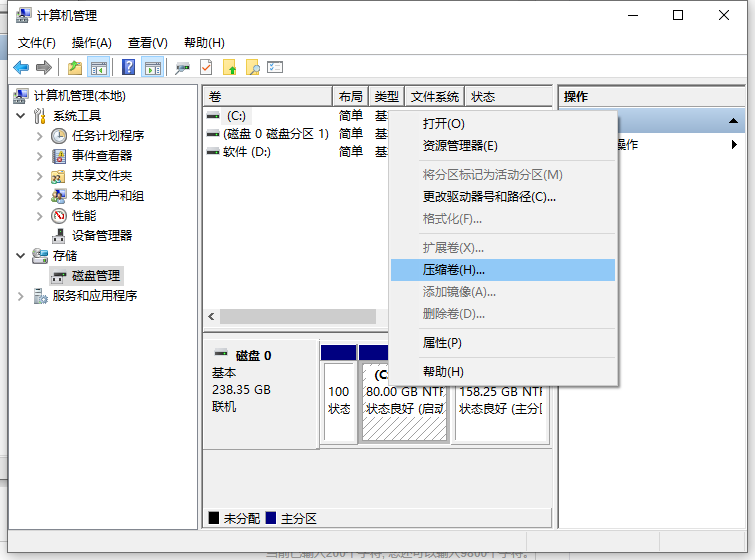
Task: Toggle Show/Hide Console Tree toolbar button
Action: point(99,67)
